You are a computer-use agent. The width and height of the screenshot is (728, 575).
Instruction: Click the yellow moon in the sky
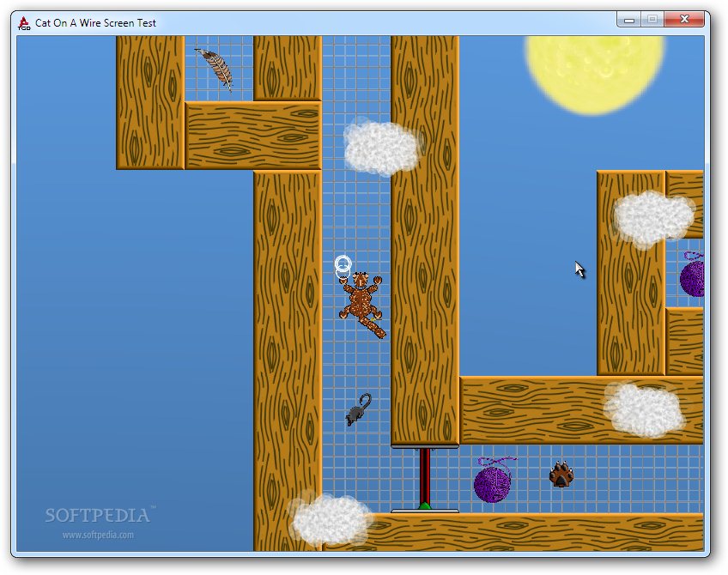pyautogui.click(x=595, y=75)
